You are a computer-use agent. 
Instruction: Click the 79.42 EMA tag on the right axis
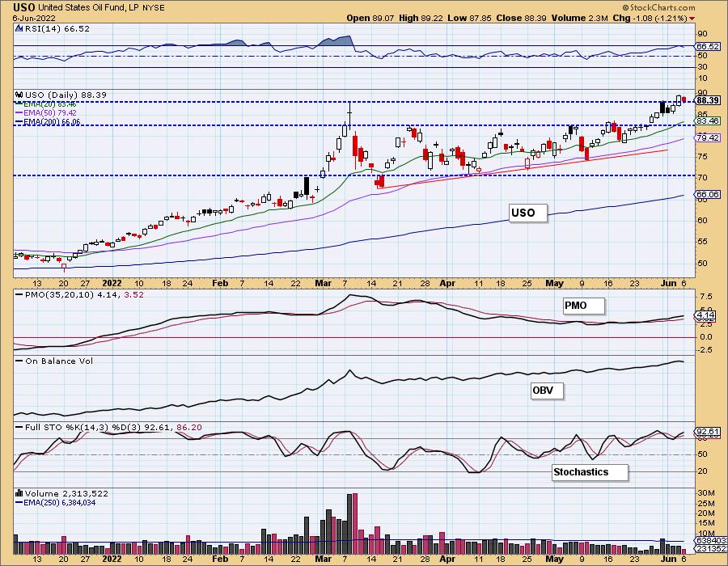coord(708,137)
